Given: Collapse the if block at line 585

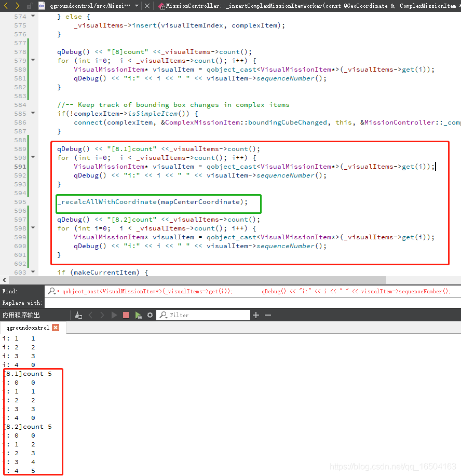Looking at the screenshot, I should coord(33,113).
